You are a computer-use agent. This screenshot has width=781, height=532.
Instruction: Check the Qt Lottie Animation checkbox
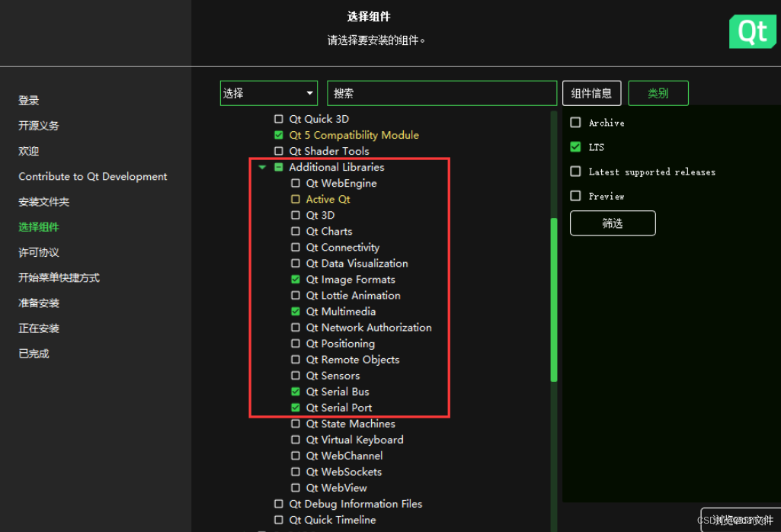point(296,296)
